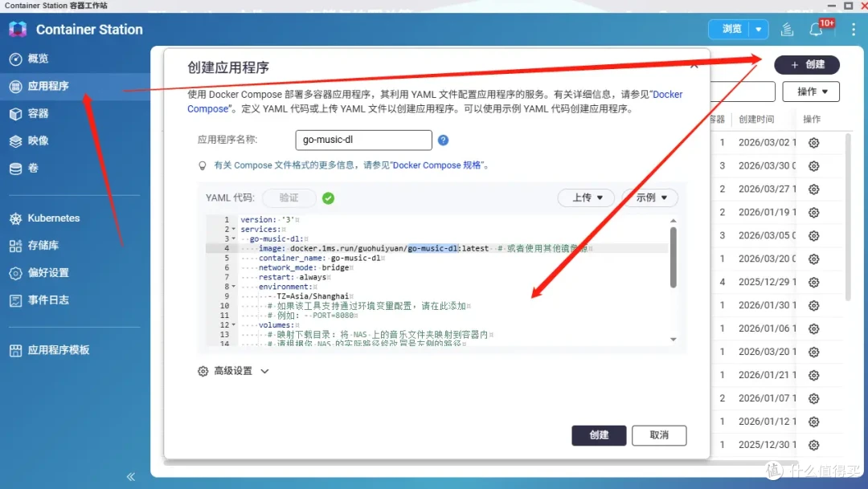The width and height of the screenshot is (868, 489).
Task: Maximize the Container Station window
Action: point(848,6)
